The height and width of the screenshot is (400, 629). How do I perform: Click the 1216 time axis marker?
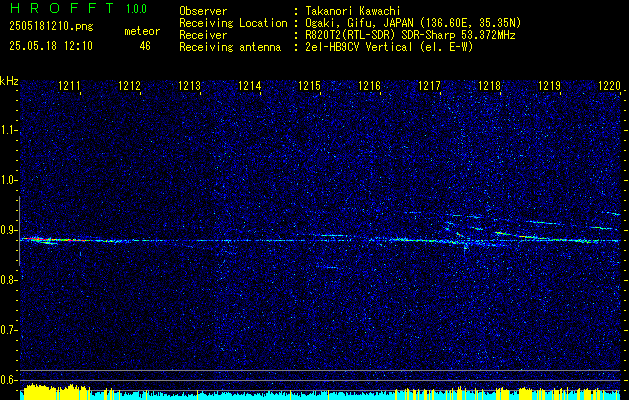[369, 85]
